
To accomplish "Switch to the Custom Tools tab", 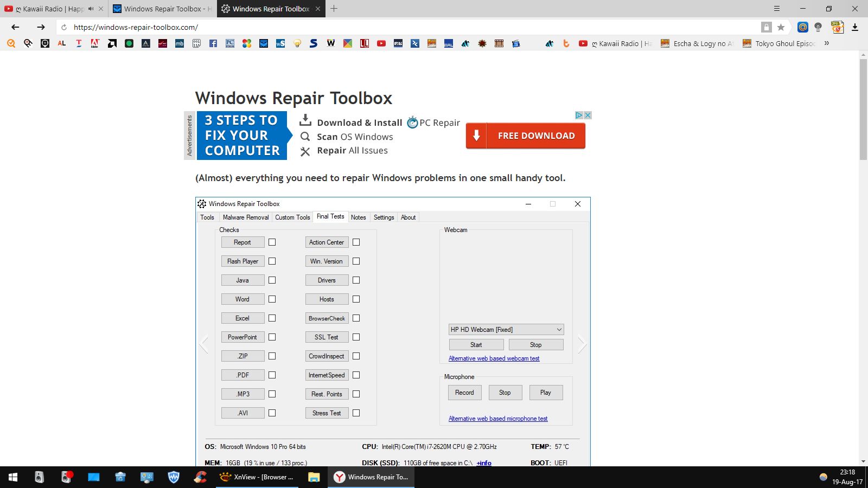I will pyautogui.click(x=292, y=217).
